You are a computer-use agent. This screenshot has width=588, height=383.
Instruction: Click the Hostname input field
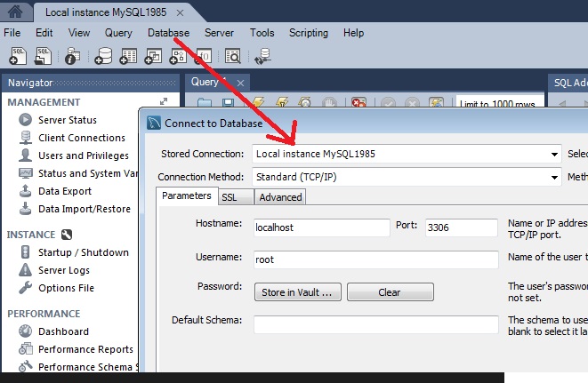tap(322, 227)
